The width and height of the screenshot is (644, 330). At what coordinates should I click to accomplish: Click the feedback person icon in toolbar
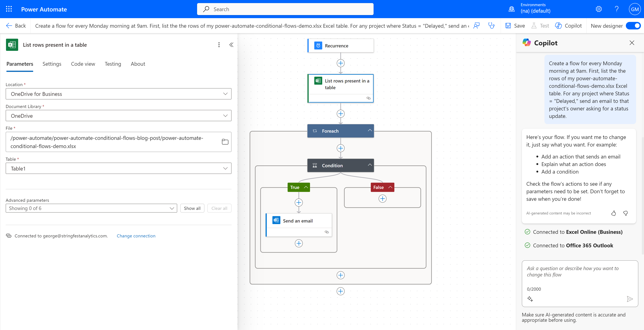(477, 26)
